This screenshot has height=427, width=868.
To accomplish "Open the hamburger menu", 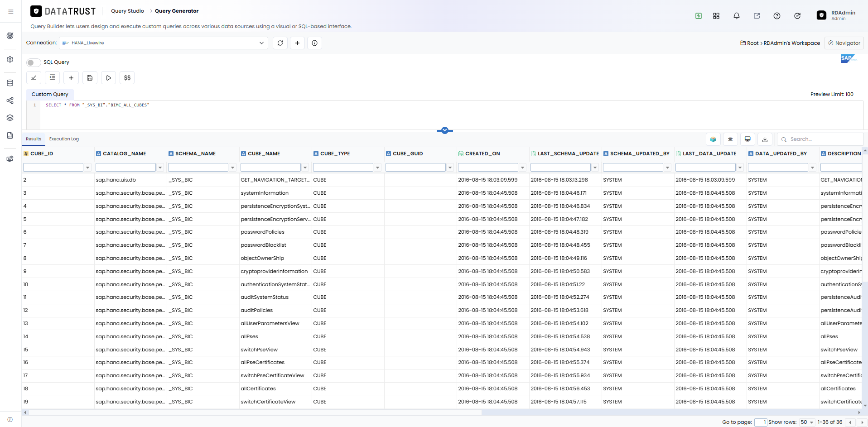I will (x=10, y=12).
